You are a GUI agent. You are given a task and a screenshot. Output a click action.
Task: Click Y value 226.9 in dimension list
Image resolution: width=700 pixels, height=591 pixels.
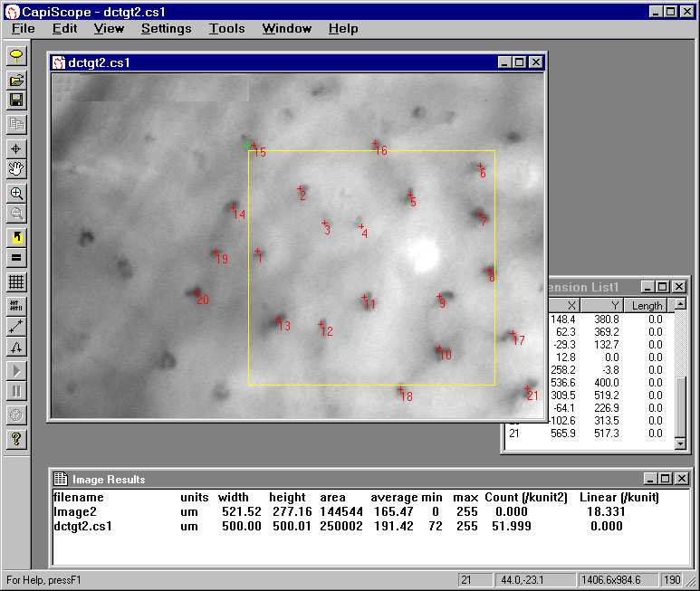[x=606, y=408]
